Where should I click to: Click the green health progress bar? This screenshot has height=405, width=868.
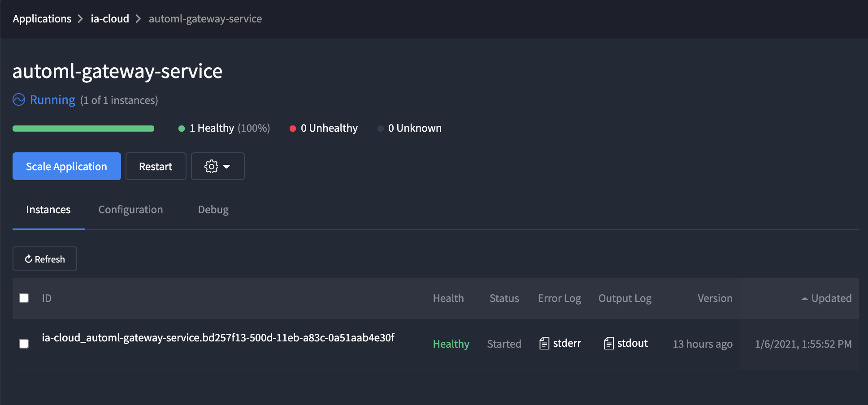(83, 129)
